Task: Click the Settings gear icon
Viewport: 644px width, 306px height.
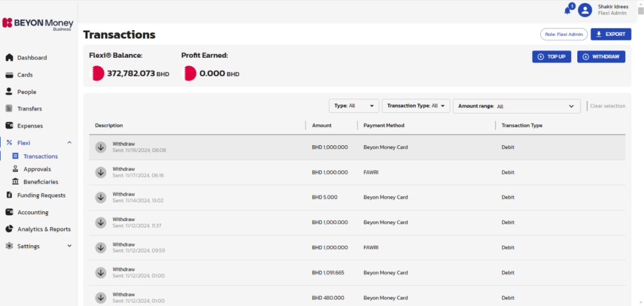Action: click(x=9, y=246)
